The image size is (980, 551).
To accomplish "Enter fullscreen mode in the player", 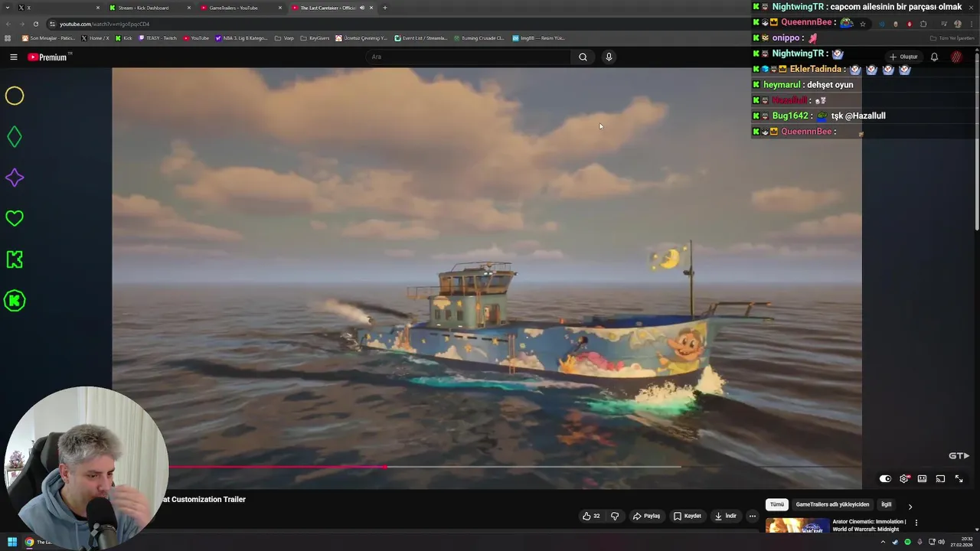I will [x=959, y=478].
